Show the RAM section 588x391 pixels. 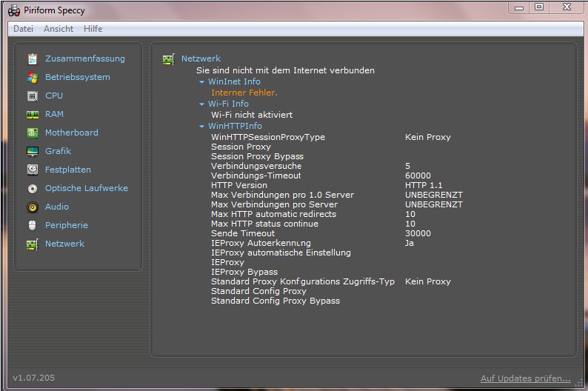[54, 113]
